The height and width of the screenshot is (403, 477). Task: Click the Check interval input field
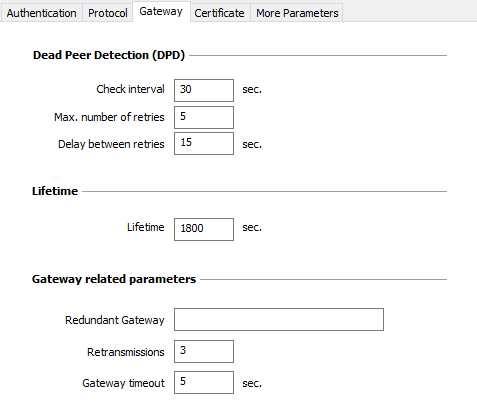pos(204,90)
